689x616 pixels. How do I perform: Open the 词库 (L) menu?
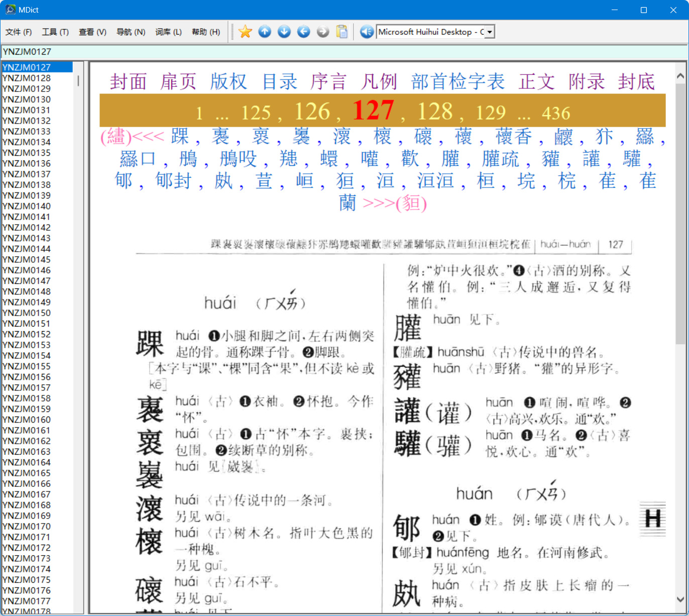click(x=168, y=32)
